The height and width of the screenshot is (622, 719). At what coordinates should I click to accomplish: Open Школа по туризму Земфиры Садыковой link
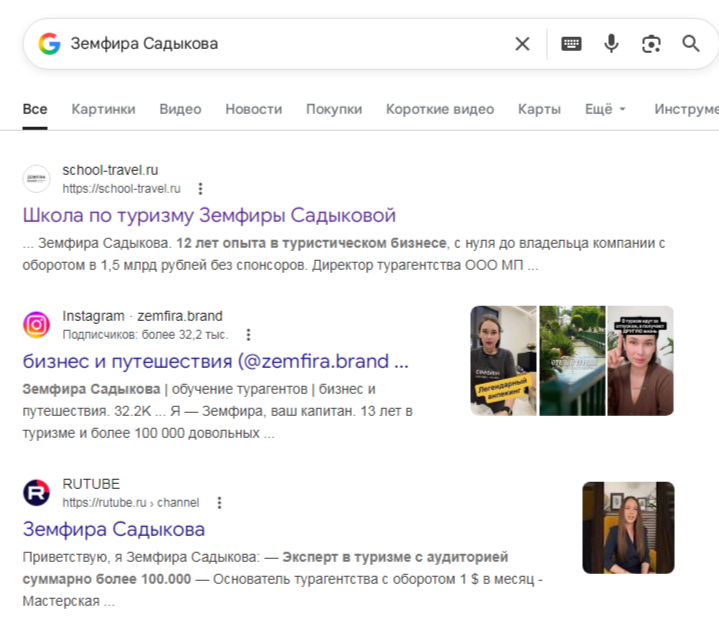209,215
